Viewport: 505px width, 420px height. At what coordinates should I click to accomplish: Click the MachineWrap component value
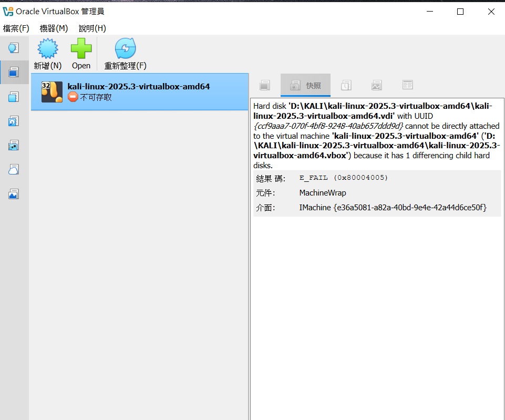(x=323, y=192)
